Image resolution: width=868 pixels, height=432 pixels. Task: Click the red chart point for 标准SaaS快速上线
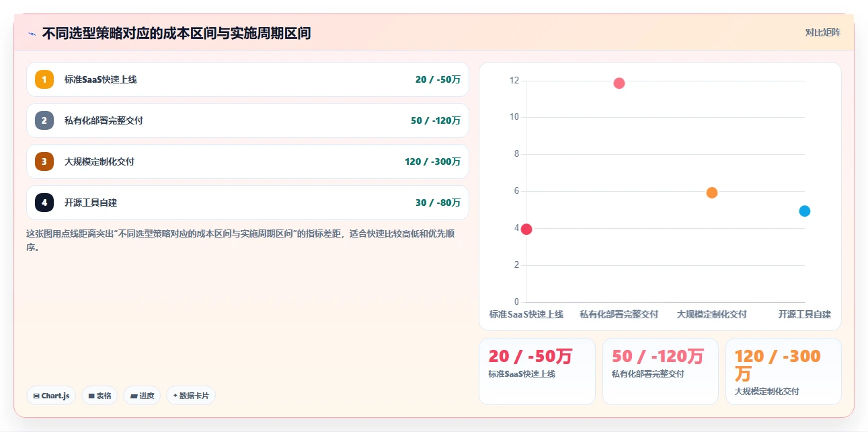pos(526,229)
